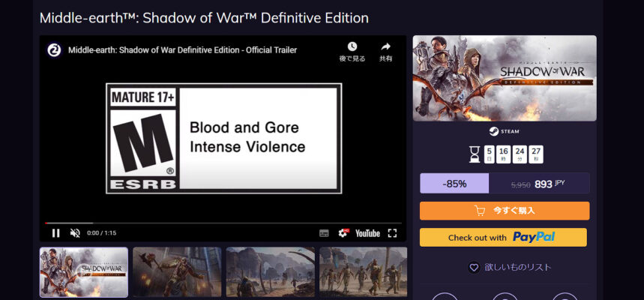Select the Shadow of War cover thumbnail

click(x=84, y=272)
